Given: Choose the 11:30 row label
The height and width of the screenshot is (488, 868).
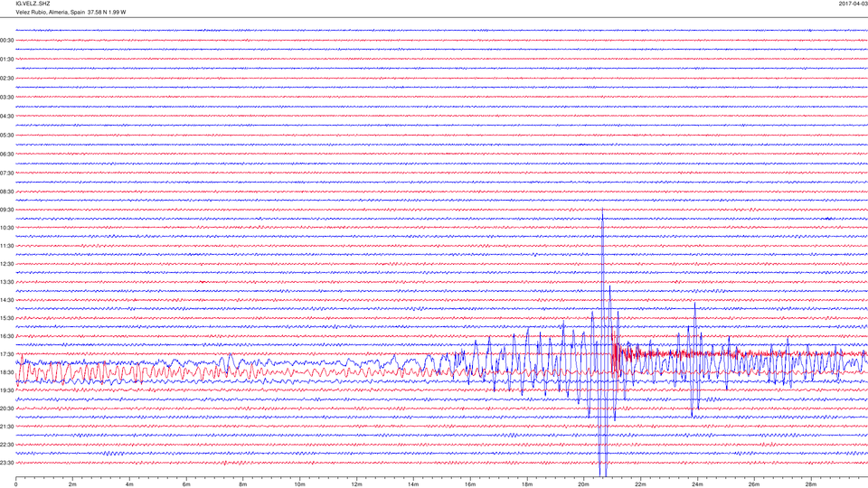Looking at the screenshot, I should tap(6, 246).
